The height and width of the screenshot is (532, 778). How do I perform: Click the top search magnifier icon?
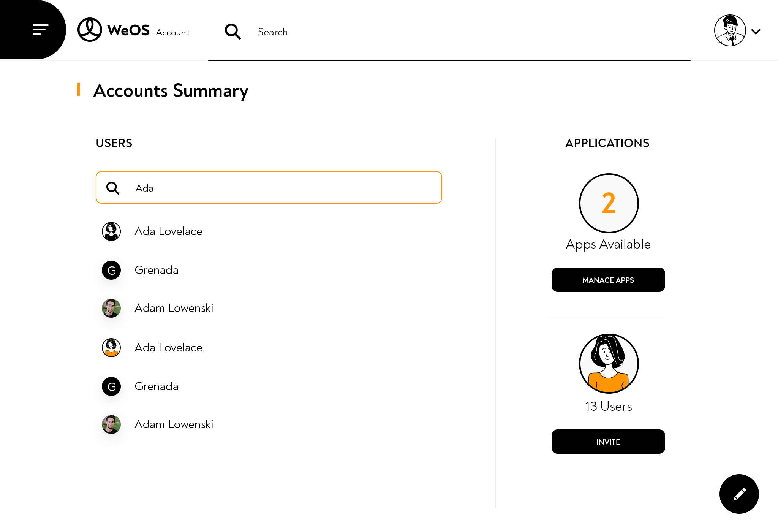tap(232, 32)
